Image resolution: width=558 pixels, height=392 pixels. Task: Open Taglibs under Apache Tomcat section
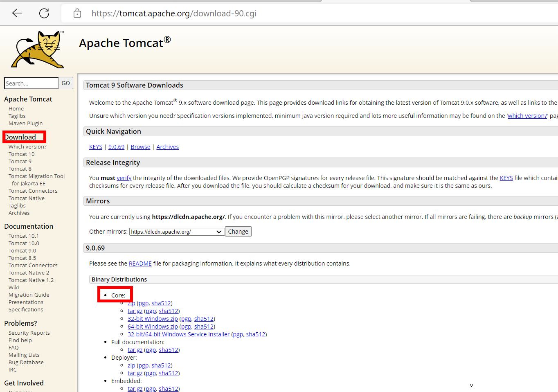click(x=17, y=116)
